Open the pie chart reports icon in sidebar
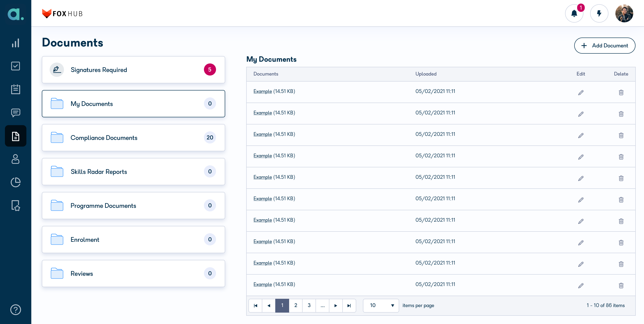The image size is (644, 324). click(15, 182)
